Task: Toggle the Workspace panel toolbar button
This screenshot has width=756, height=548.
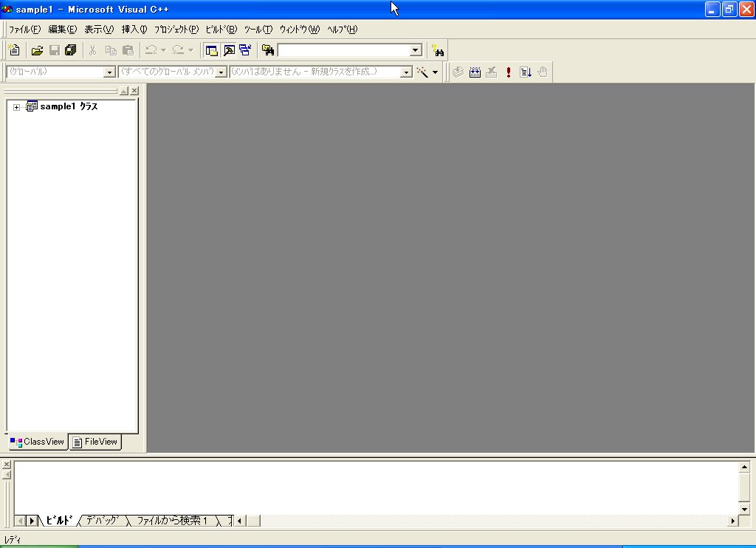Action: (211, 50)
